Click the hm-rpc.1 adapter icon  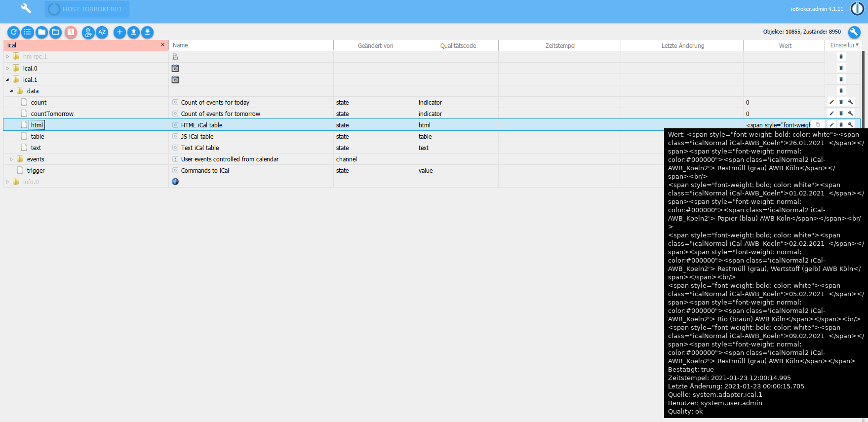175,57
